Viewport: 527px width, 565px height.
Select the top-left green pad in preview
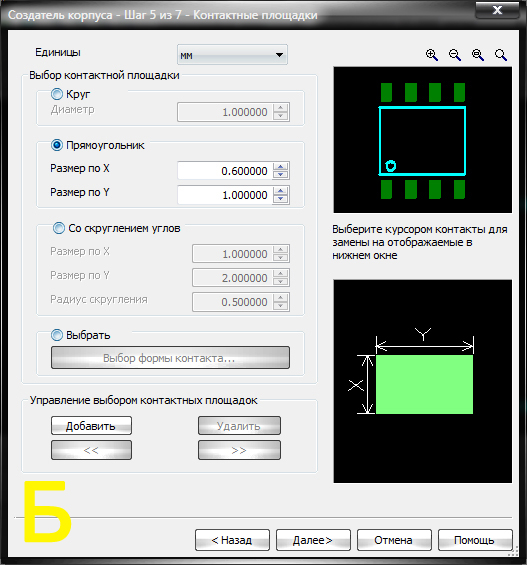pos(386,92)
